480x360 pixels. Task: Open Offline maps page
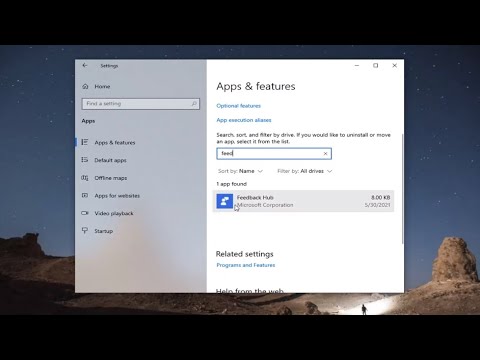tap(111, 178)
